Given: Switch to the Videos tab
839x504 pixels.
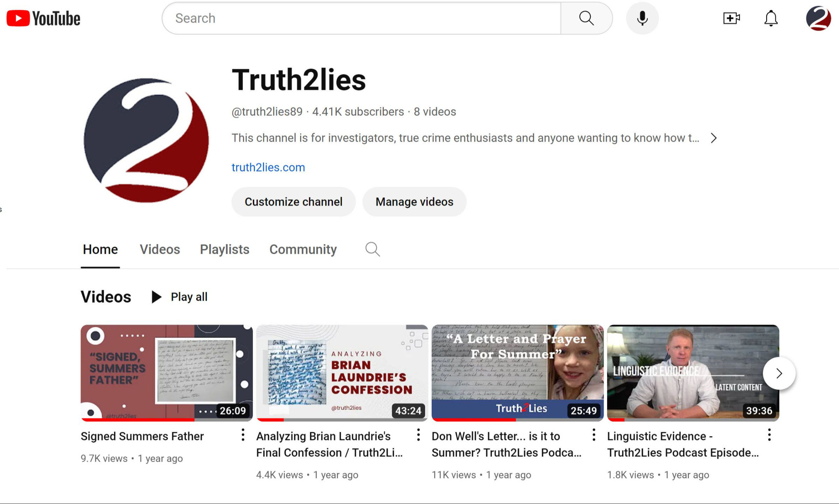Looking at the screenshot, I should point(160,250).
